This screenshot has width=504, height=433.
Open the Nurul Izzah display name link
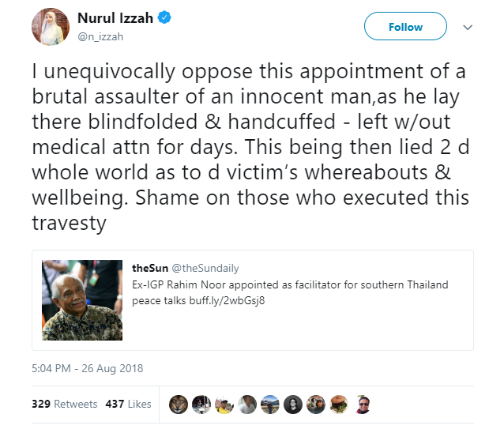pos(115,18)
